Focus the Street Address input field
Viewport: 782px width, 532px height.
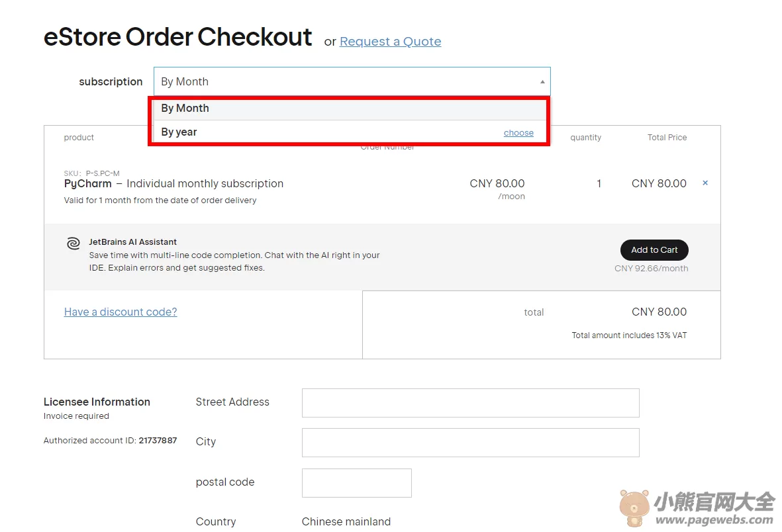click(470, 403)
